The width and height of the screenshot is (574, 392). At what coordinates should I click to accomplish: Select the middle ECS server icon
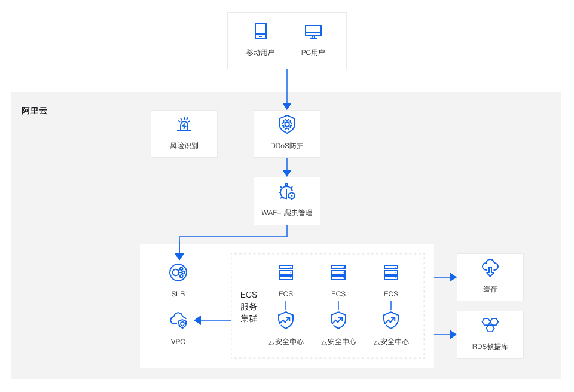coord(338,272)
